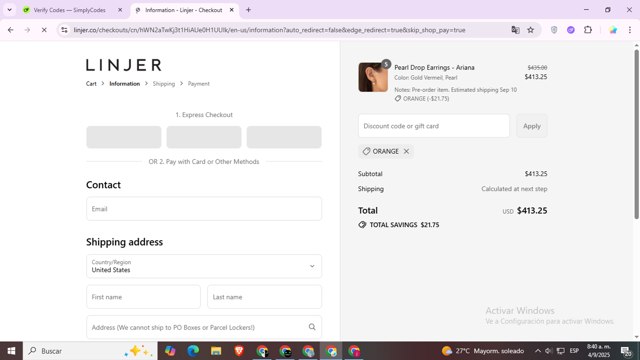Focus the Last name field

pos(264,297)
